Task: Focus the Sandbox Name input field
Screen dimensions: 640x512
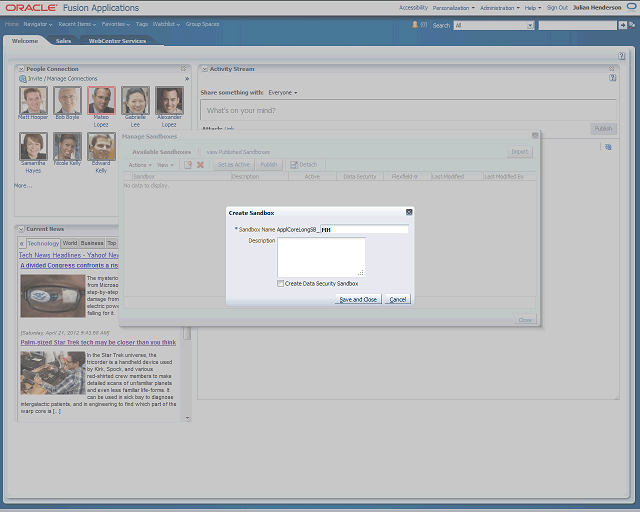Action: coord(364,229)
